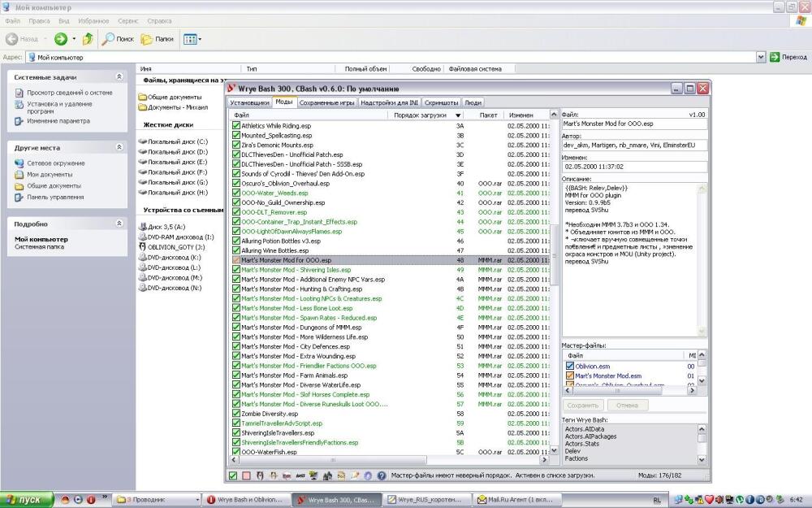Click the blue flame icon in status bar
This screenshot has height=508, width=812.
[x=368, y=475]
